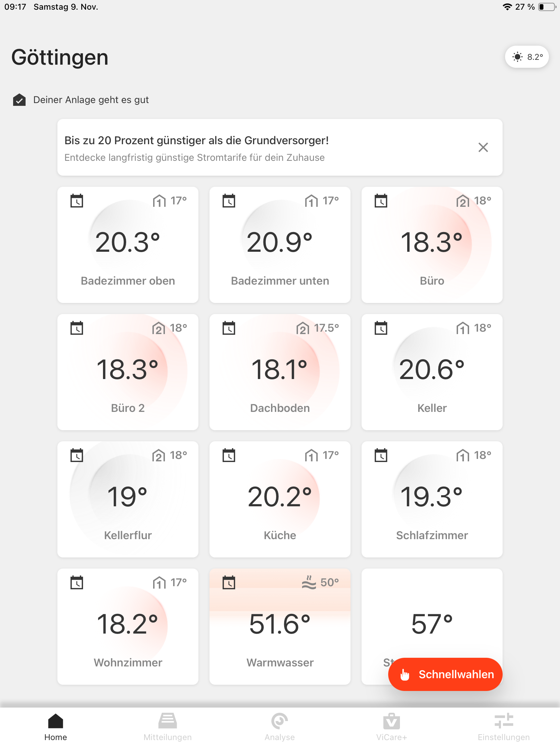Open the Kellerflur room card
This screenshot has width=560, height=747.
(x=128, y=499)
